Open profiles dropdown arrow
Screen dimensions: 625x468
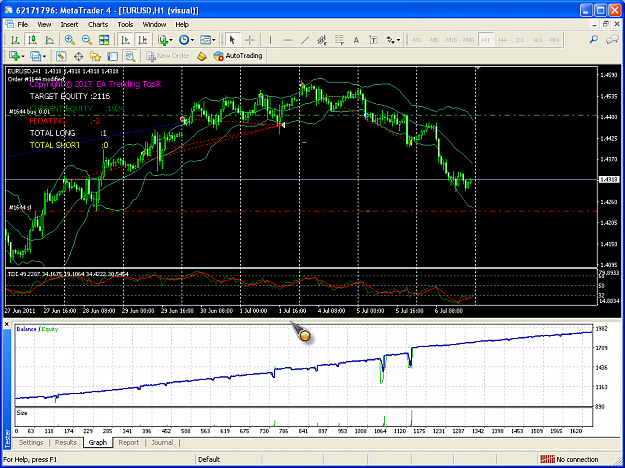tap(45, 56)
